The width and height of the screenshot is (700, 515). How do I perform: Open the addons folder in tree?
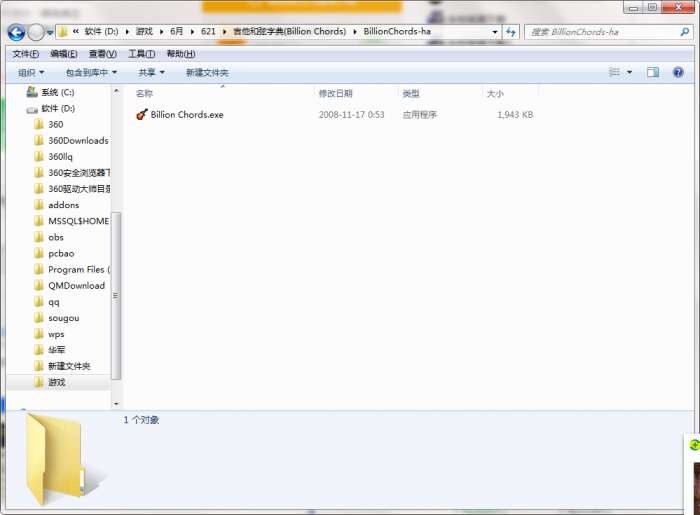point(63,205)
